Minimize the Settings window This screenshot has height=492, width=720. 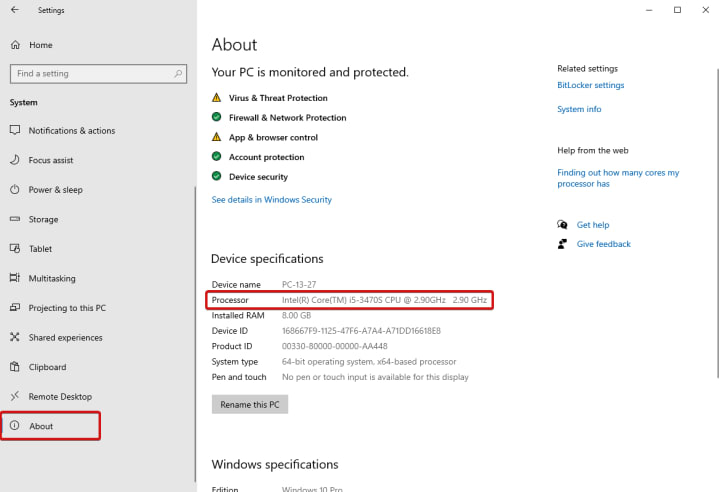(649, 10)
